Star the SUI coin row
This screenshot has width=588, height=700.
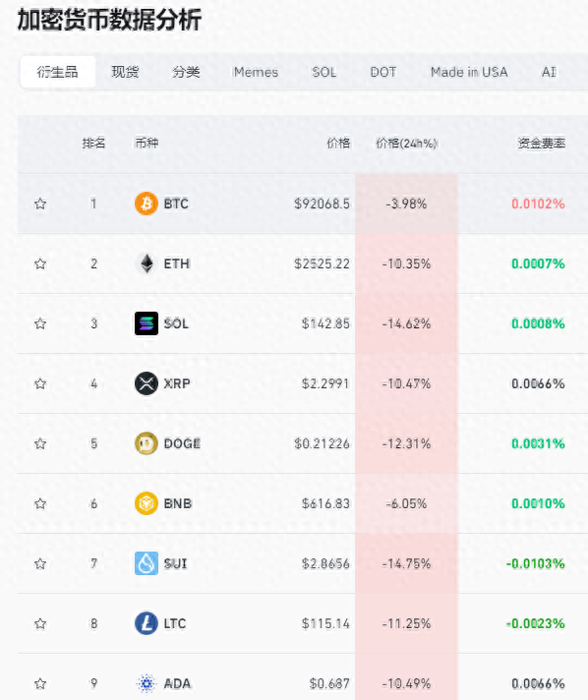click(x=40, y=563)
